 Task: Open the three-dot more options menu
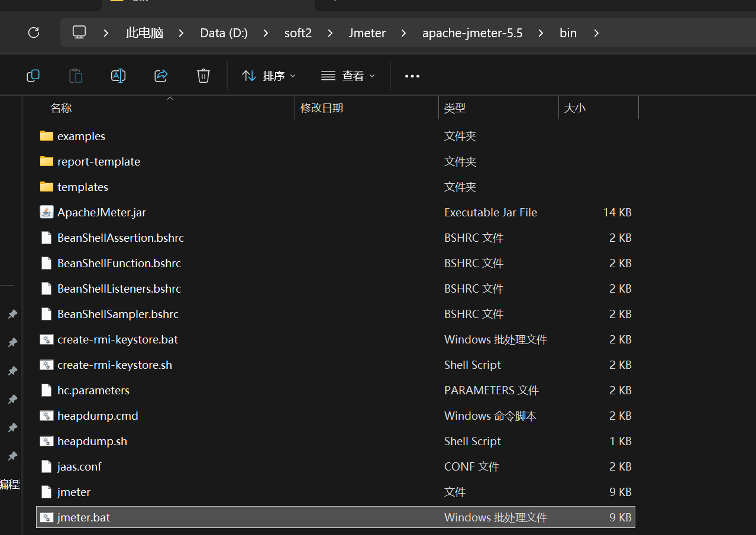[x=412, y=76]
